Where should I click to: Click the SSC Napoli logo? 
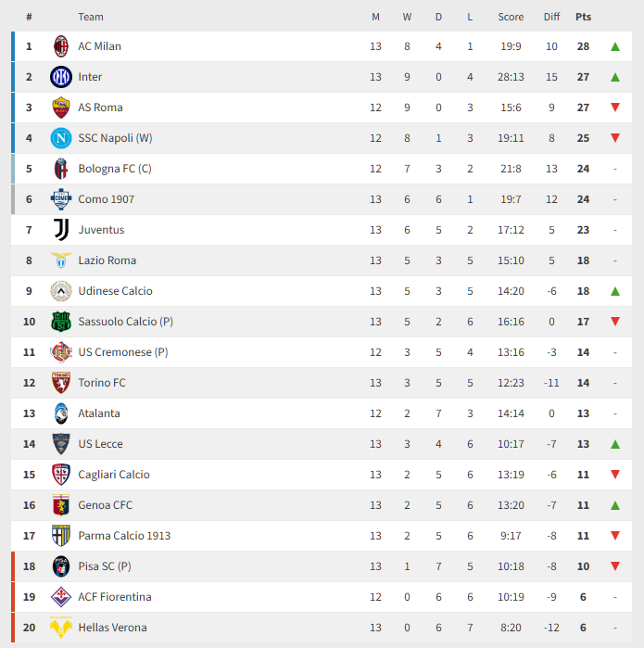(61, 138)
